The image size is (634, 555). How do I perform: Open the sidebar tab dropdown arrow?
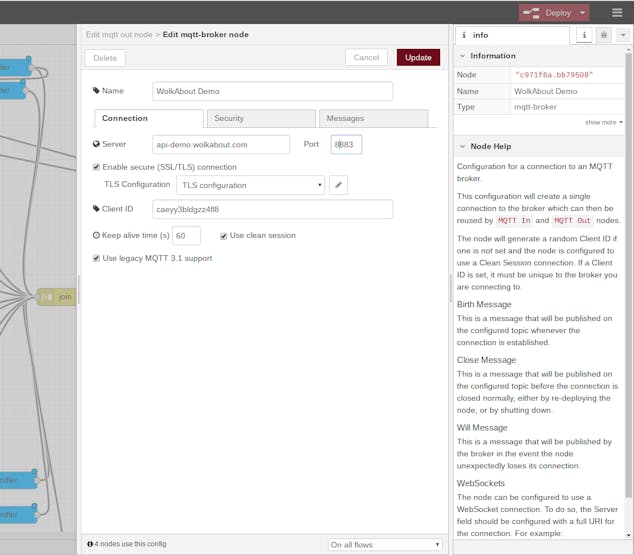pyautogui.click(x=623, y=35)
